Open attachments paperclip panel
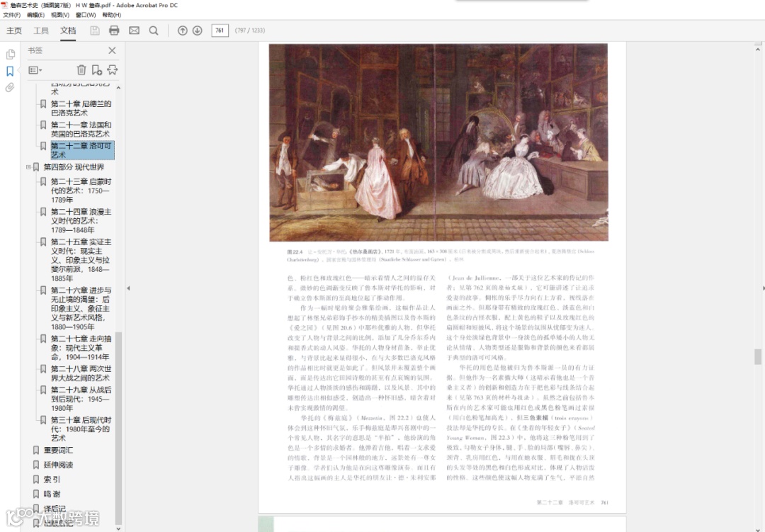This screenshot has width=765, height=532. (10, 88)
